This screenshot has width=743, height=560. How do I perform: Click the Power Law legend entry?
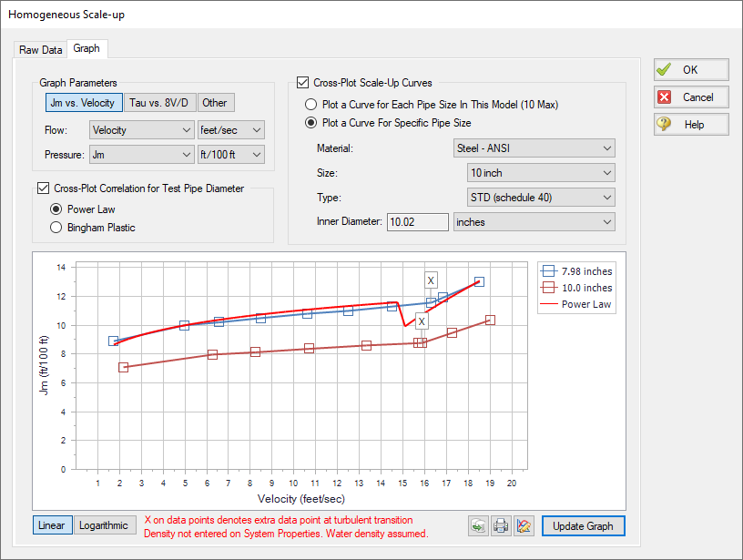[575, 304]
